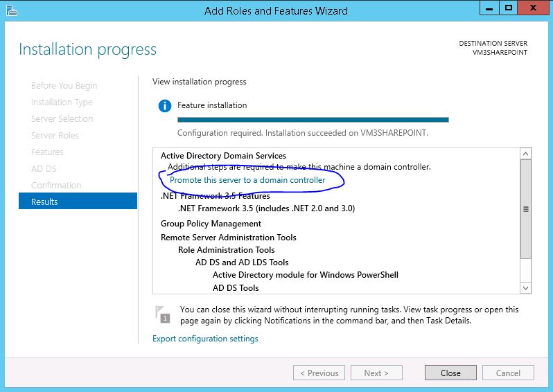Select the Confirmation step

click(x=56, y=185)
